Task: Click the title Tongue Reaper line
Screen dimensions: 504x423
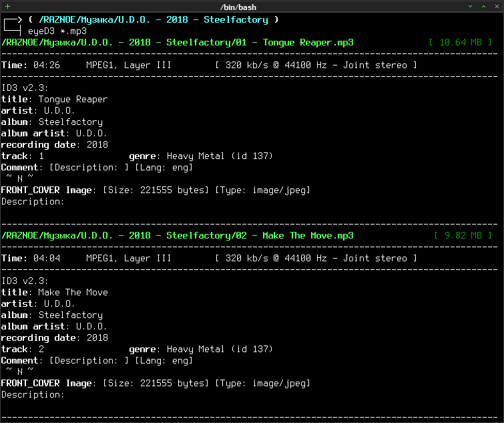Action: point(54,100)
